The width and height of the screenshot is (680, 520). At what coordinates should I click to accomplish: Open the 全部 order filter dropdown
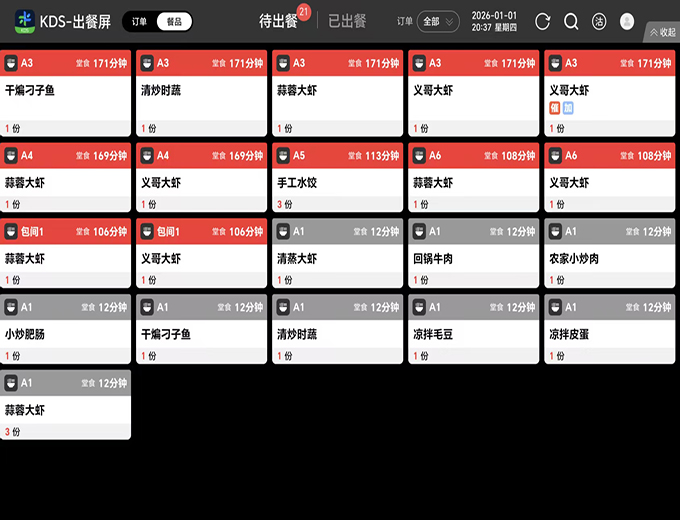(438, 21)
